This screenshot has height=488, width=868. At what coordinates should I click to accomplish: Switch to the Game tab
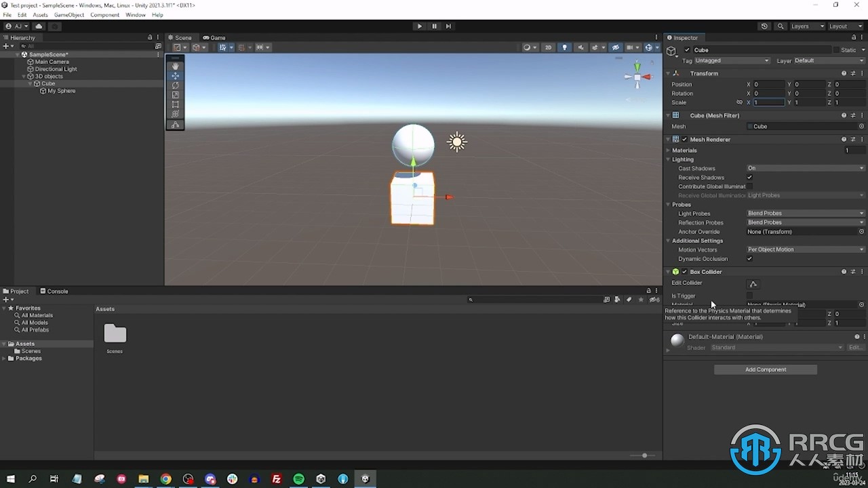(x=214, y=38)
